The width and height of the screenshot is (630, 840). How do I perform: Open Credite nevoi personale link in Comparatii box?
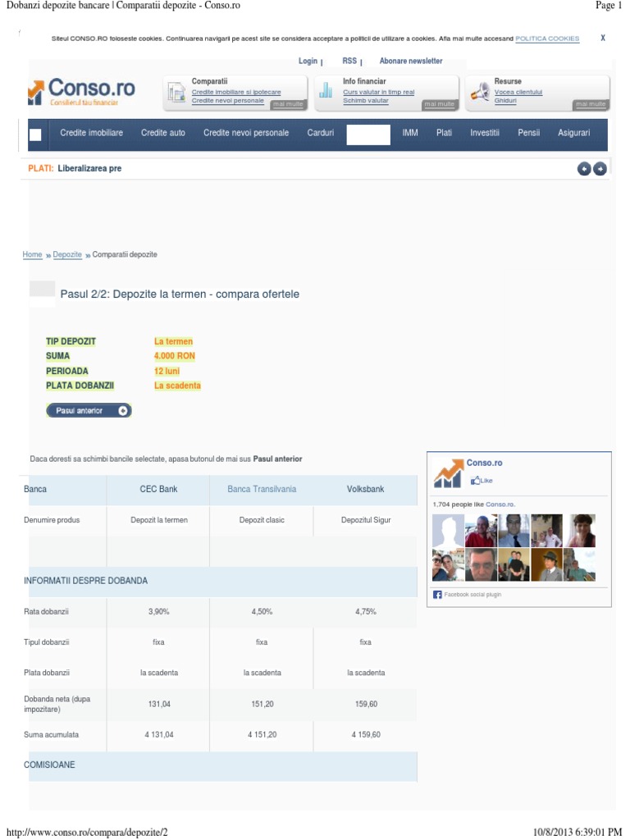click(228, 101)
